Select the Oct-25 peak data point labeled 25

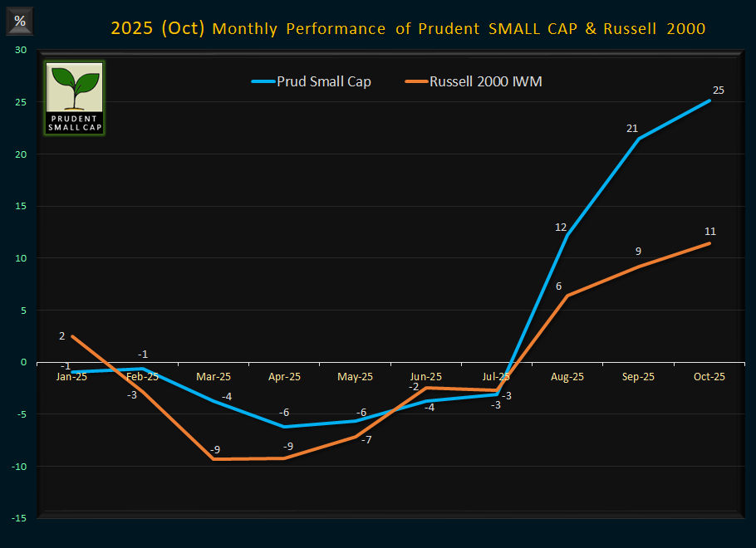click(709, 100)
